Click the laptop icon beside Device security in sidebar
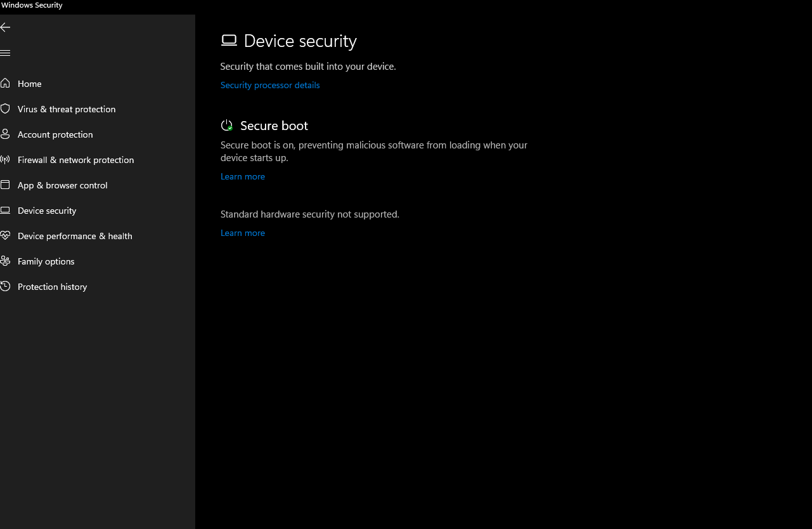The height and width of the screenshot is (529, 812). click(5, 210)
